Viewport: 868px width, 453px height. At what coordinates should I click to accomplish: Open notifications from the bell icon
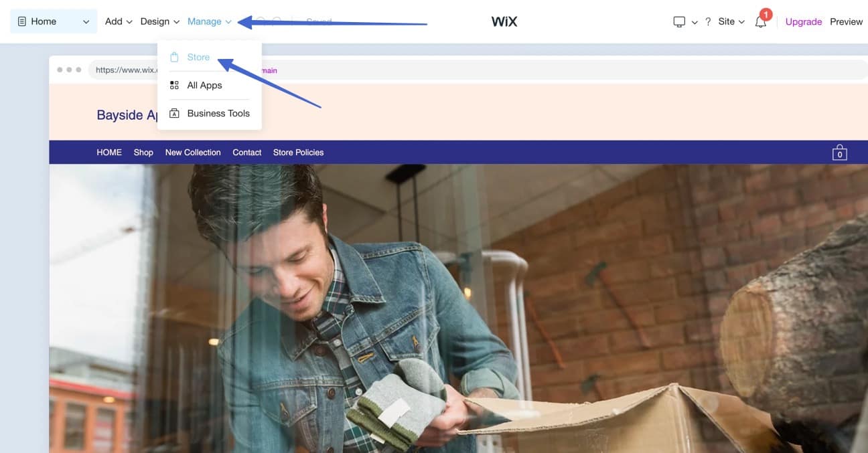click(759, 23)
